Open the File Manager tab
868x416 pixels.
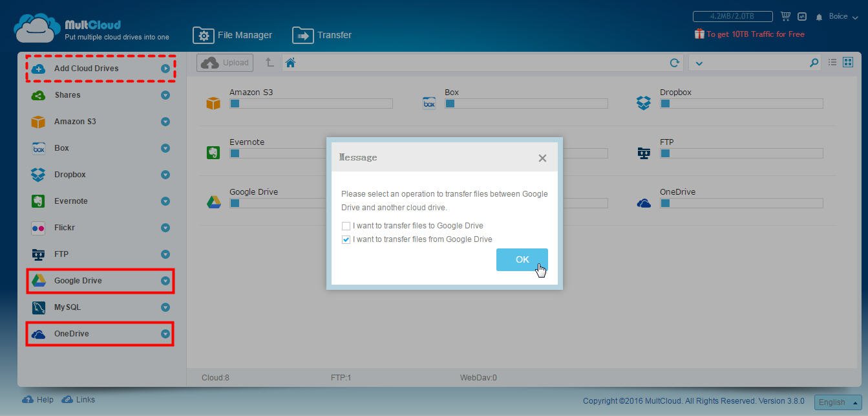pos(233,35)
